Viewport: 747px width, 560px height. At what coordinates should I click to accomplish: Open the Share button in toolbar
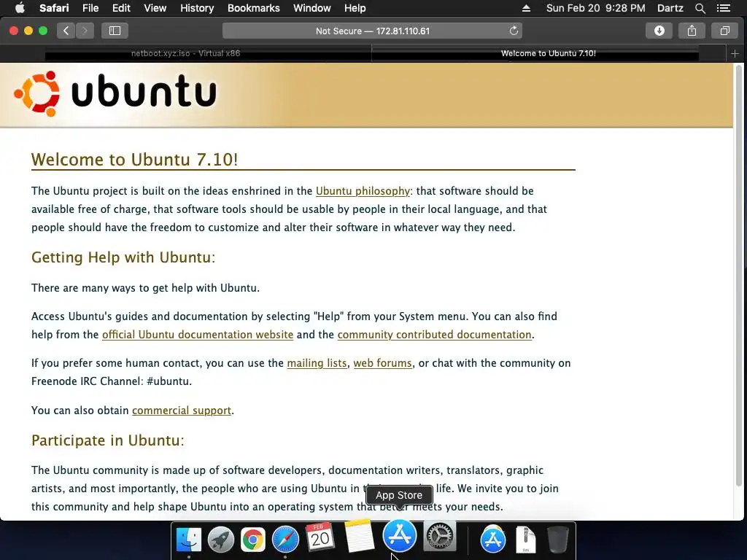coord(692,31)
